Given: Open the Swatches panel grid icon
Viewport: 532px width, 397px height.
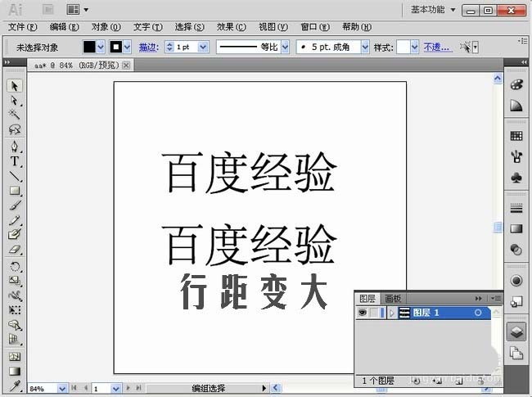Looking at the screenshot, I should (516, 136).
